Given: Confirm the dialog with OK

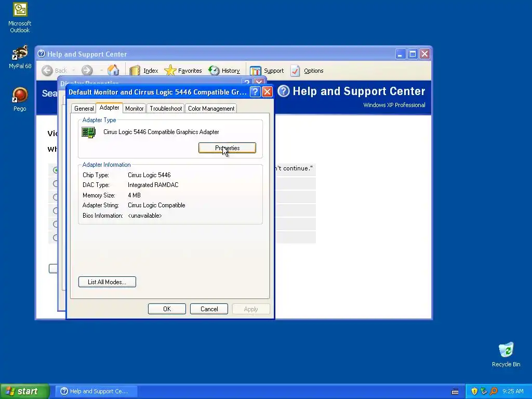Looking at the screenshot, I should pyautogui.click(x=167, y=309).
